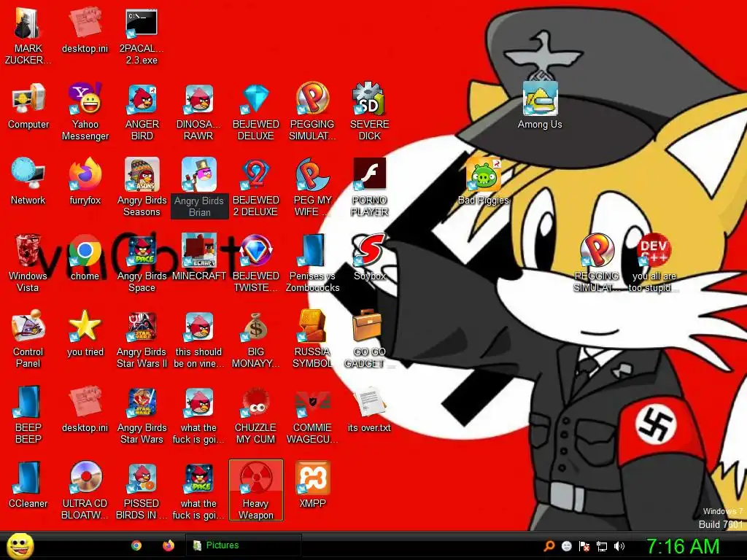Click the BEJEWED 2 DELUXE icon

[256, 187]
